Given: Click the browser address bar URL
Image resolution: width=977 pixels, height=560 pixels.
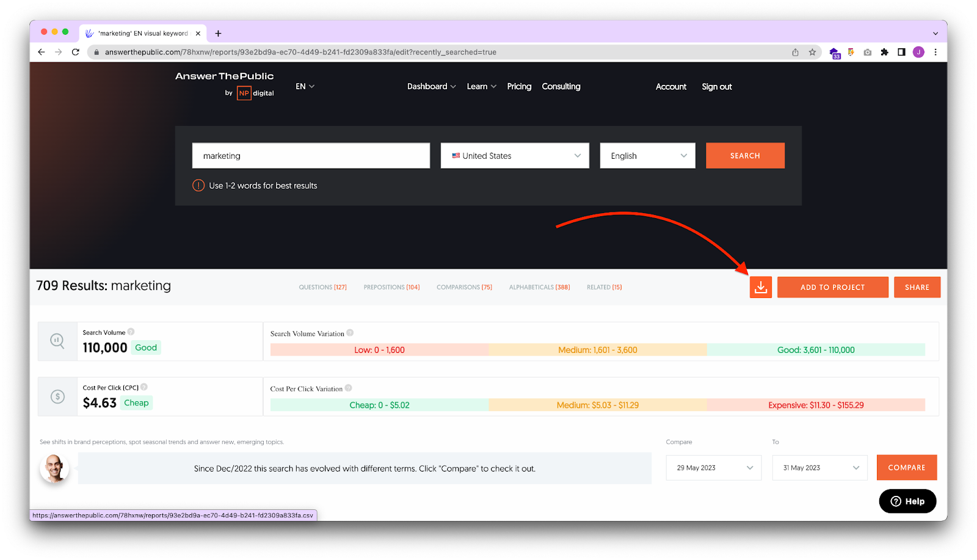Looking at the screenshot, I should point(300,53).
